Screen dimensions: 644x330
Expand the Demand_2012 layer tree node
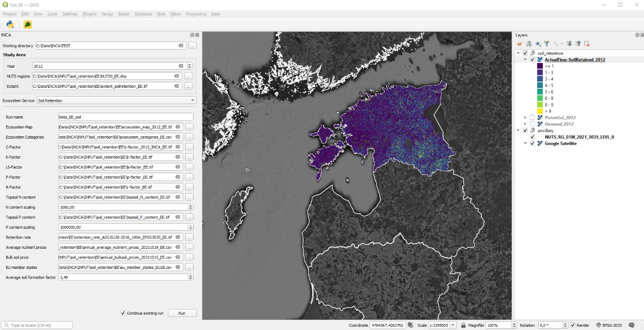coord(526,124)
